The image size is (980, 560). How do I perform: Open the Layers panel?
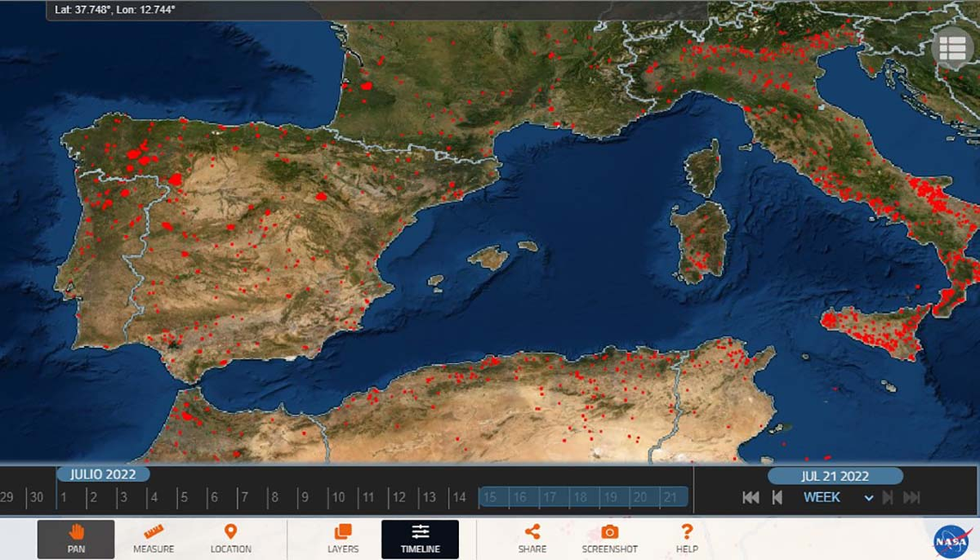pos(343,539)
